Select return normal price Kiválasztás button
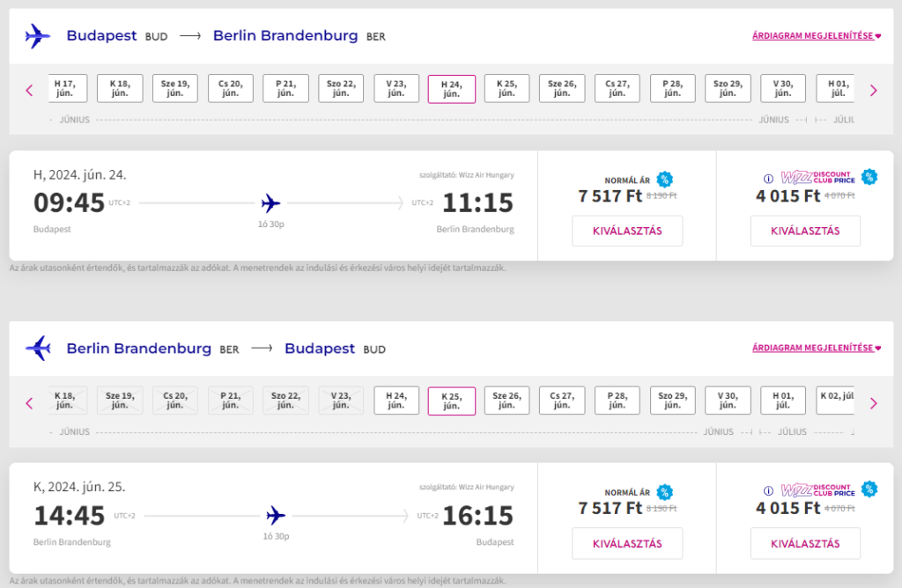The height and width of the screenshot is (588, 902). 627,543
